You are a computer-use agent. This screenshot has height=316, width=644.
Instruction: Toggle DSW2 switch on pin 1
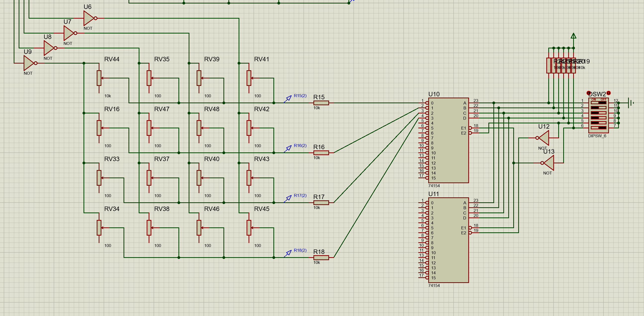tap(599, 103)
